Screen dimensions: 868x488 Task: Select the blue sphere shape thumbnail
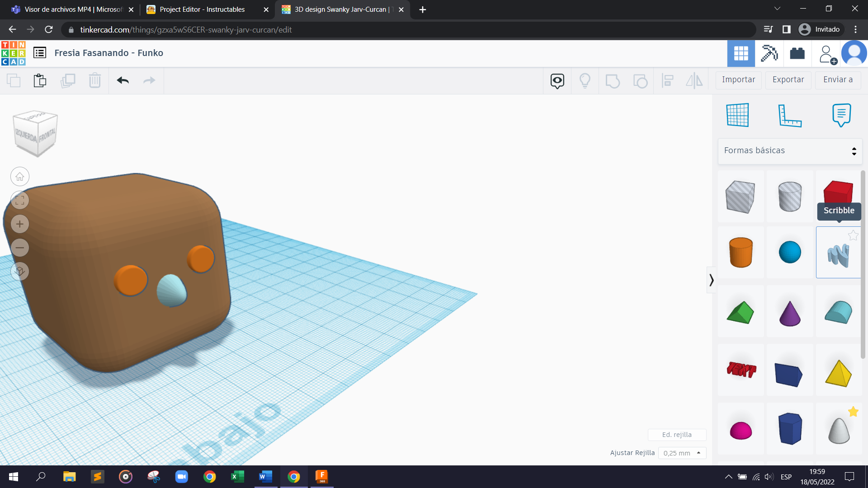pos(789,252)
